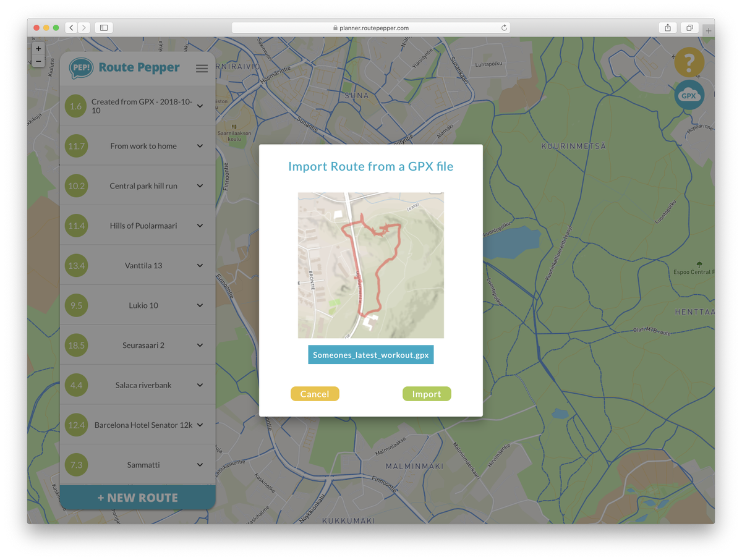Select the 9.5 distance badge
The width and height of the screenshot is (742, 560).
(76, 305)
